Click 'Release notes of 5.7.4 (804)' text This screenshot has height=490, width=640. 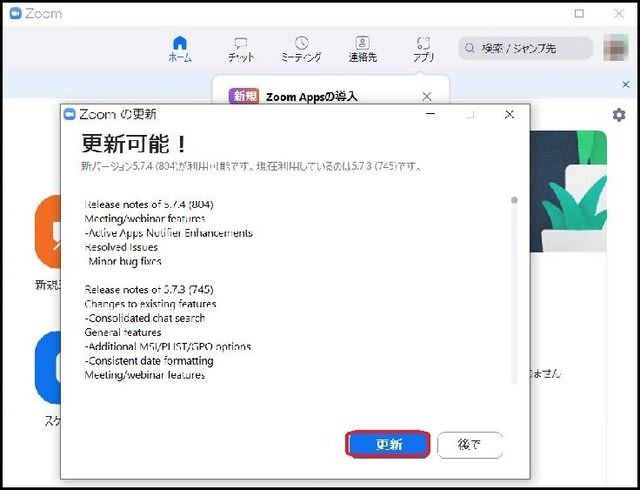149,205
